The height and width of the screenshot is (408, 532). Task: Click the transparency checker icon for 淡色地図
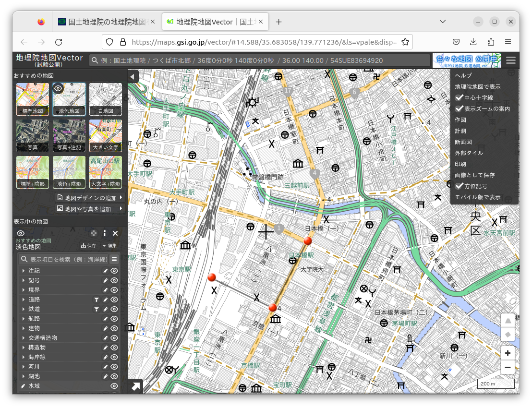[94, 233]
